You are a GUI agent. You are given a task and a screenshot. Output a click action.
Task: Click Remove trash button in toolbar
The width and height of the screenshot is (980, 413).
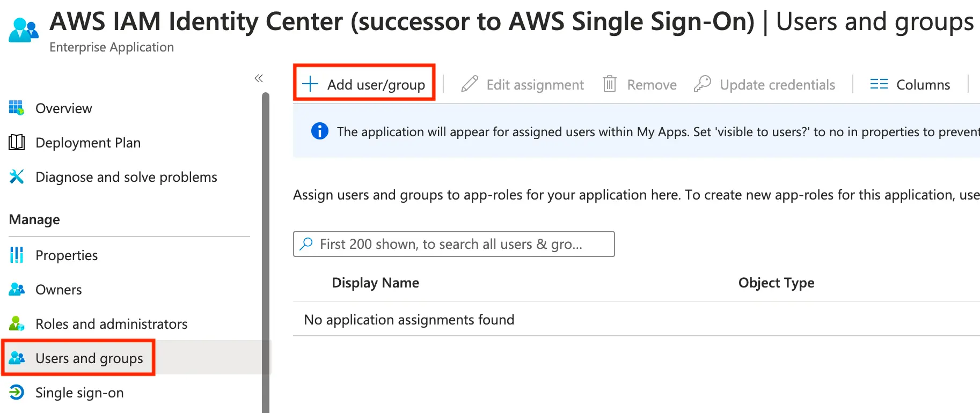coord(640,85)
